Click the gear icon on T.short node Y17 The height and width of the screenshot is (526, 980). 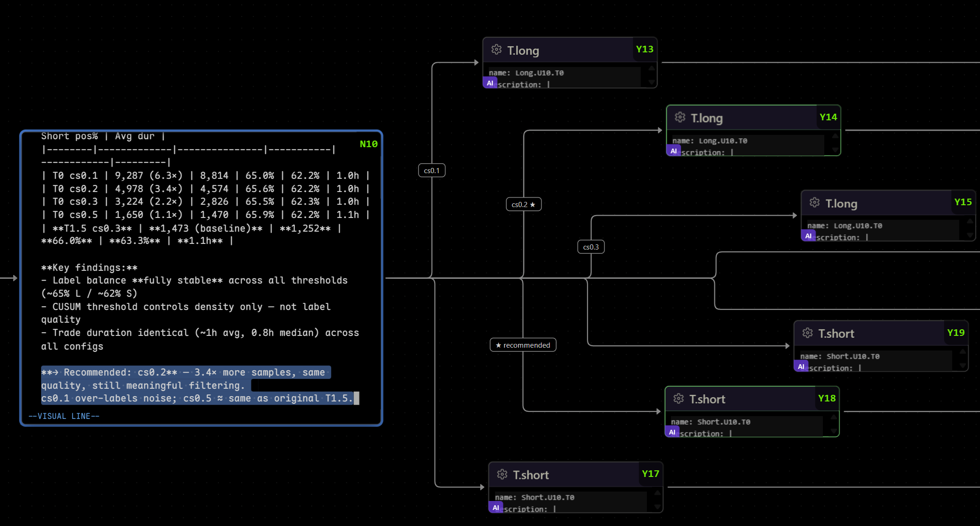point(502,474)
